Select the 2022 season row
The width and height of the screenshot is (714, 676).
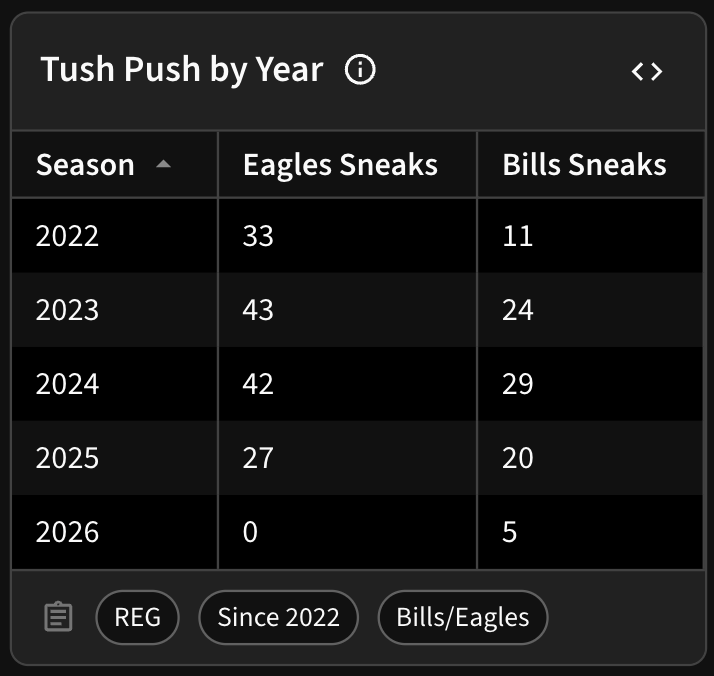click(357, 236)
